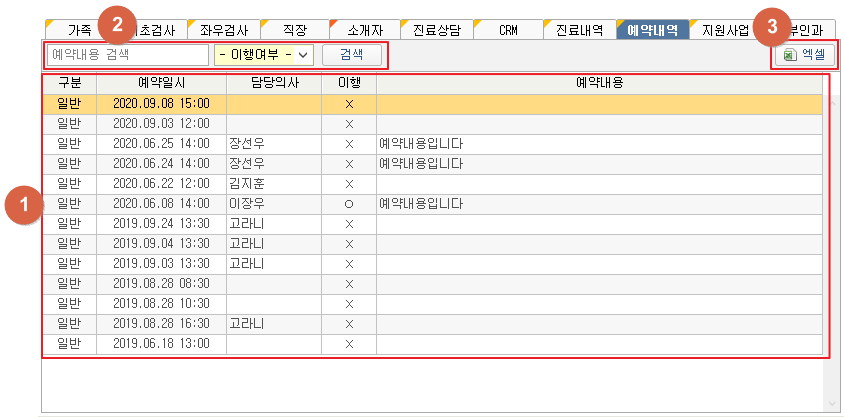
Task: Switch to the CRM tab
Action: [x=507, y=30]
